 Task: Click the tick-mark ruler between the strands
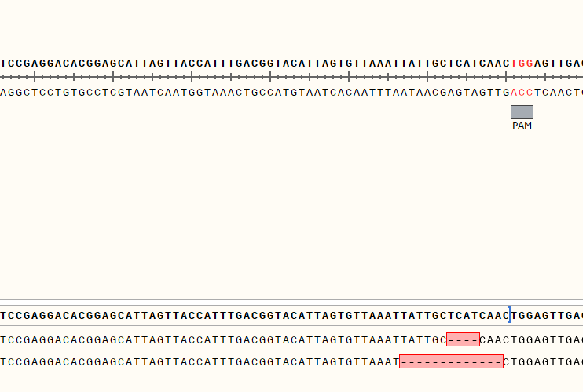(291, 77)
